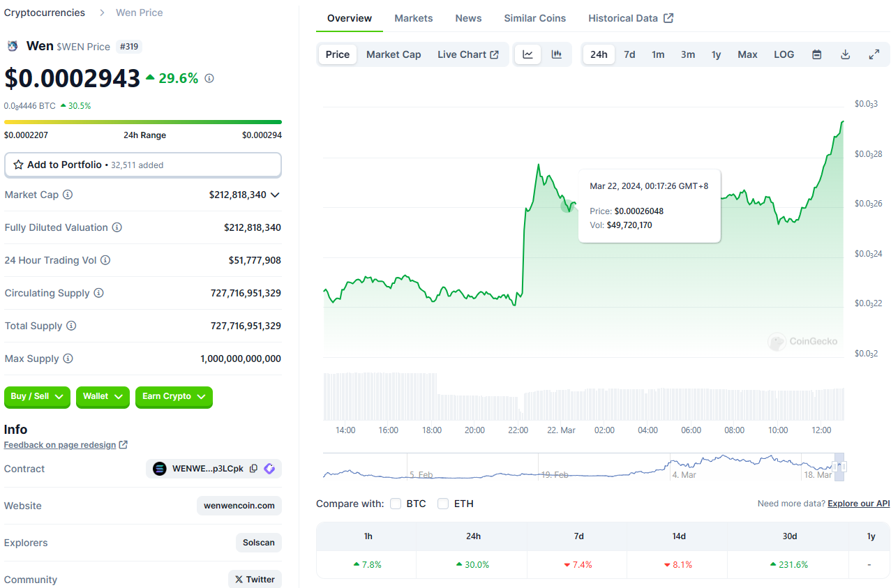This screenshot has height=588, width=891.
Task: Open the wenwencoin.com website link
Action: click(239, 506)
